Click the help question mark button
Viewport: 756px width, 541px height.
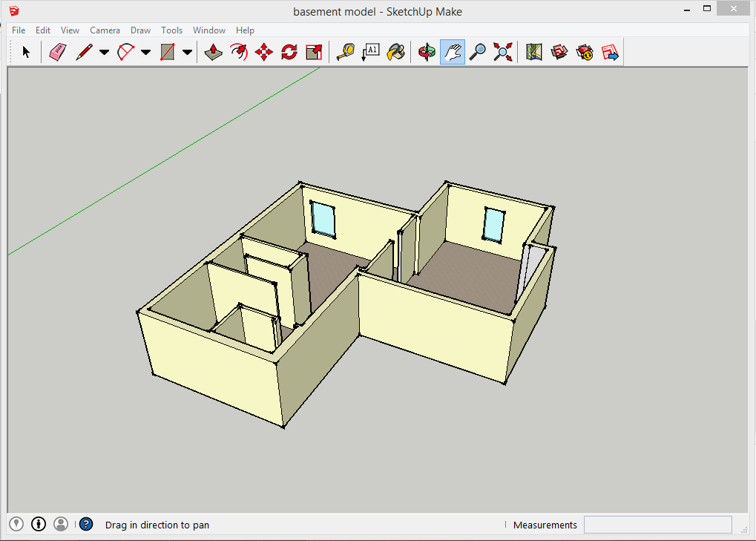tap(85, 524)
